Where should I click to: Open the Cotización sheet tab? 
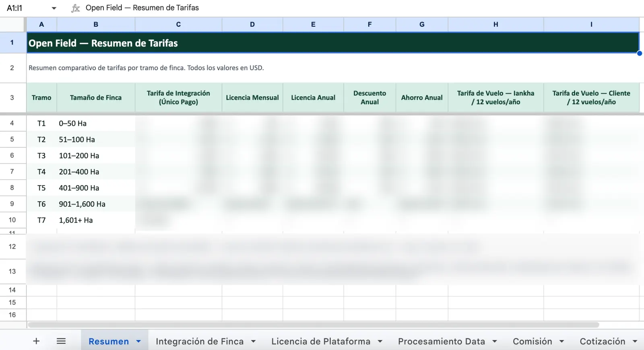602,341
